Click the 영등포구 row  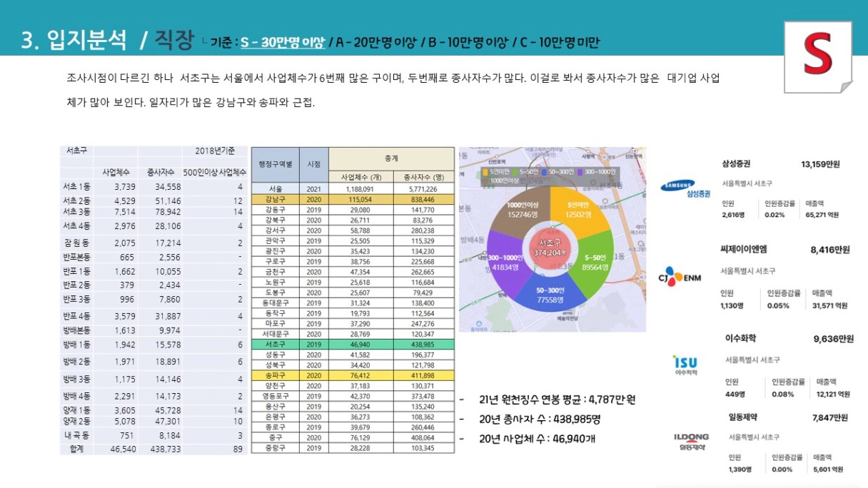tap(353, 396)
